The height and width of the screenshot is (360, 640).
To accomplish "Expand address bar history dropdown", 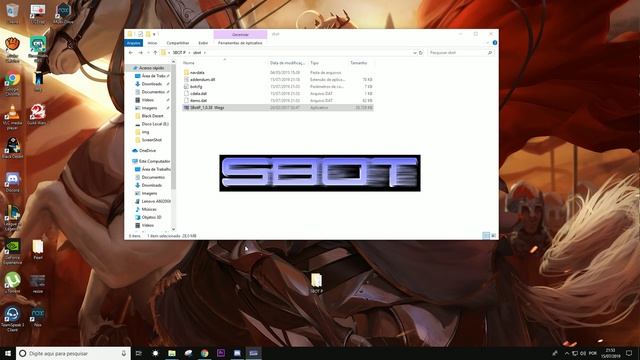I will (x=415, y=53).
